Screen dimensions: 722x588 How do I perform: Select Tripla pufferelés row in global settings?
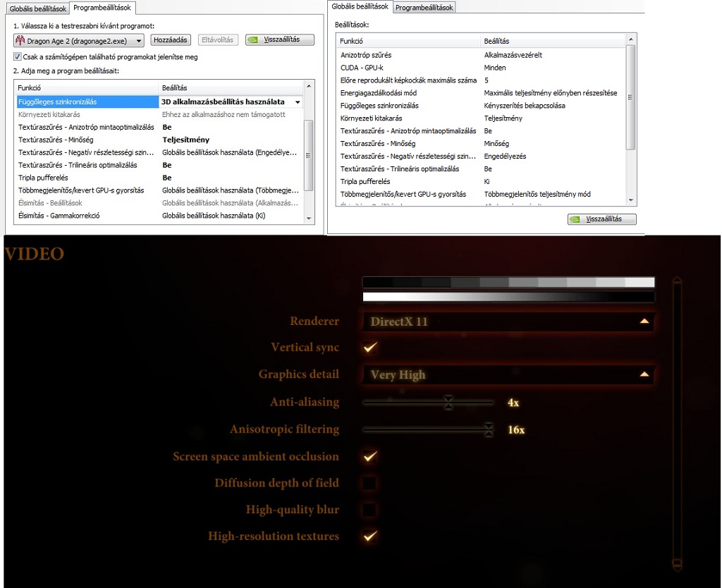tap(482, 181)
